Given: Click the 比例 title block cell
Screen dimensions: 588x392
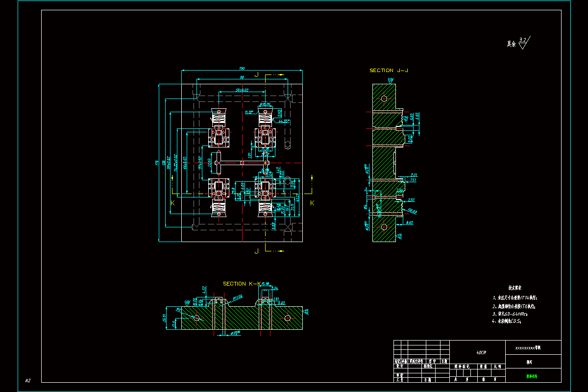Looking at the screenshot, I should [497, 367].
